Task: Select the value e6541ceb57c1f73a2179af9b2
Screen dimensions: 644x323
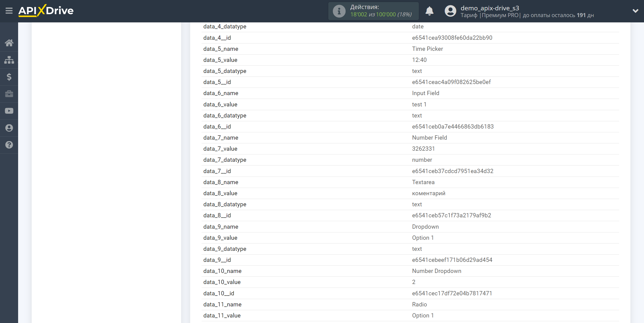Action: pyautogui.click(x=452, y=215)
